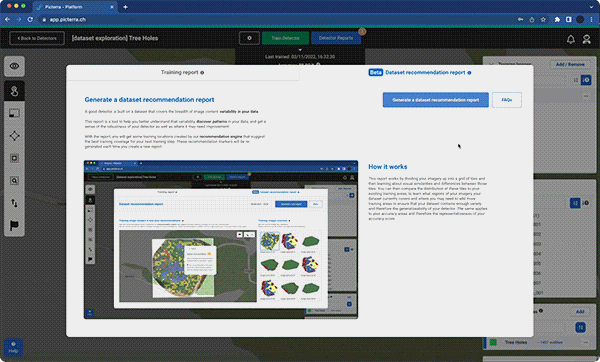Screen dimensions: 600x362
Task: Open Detector Reports button
Action: click(x=336, y=38)
